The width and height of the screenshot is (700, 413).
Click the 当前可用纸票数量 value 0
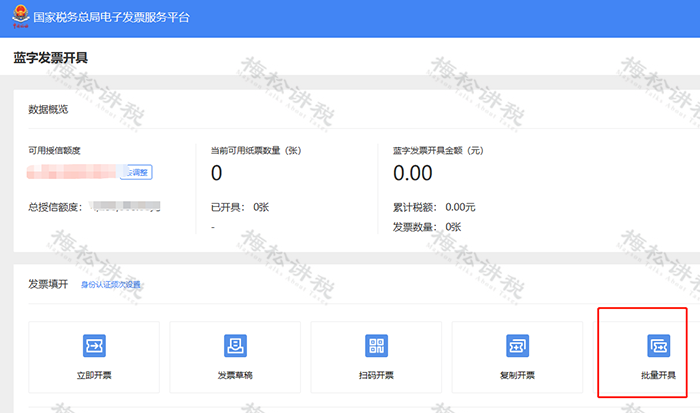tap(216, 174)
